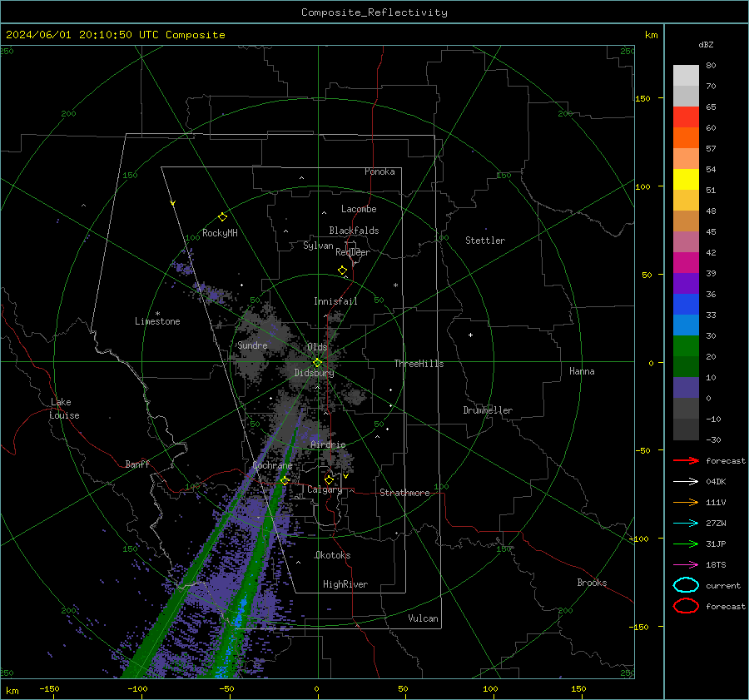Select light blue swatch between 33 and 30
The width and height of the screenshot is (749, 700).
coord(686,325)
